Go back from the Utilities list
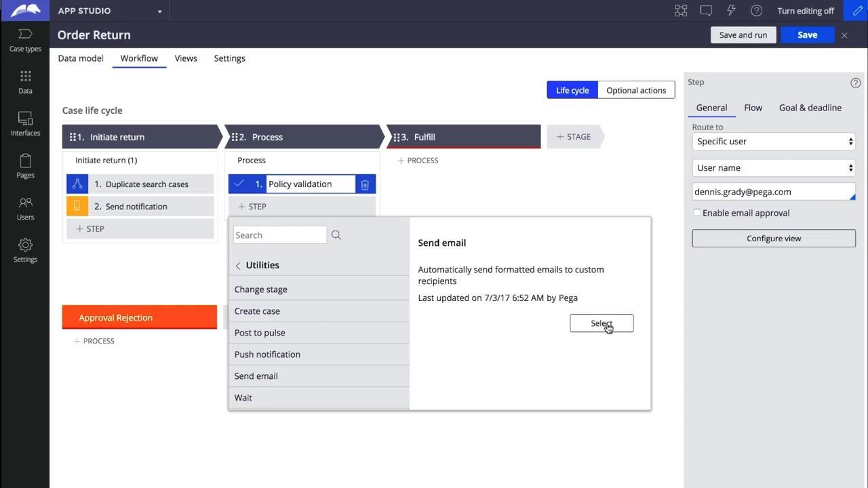 [238, 266]
